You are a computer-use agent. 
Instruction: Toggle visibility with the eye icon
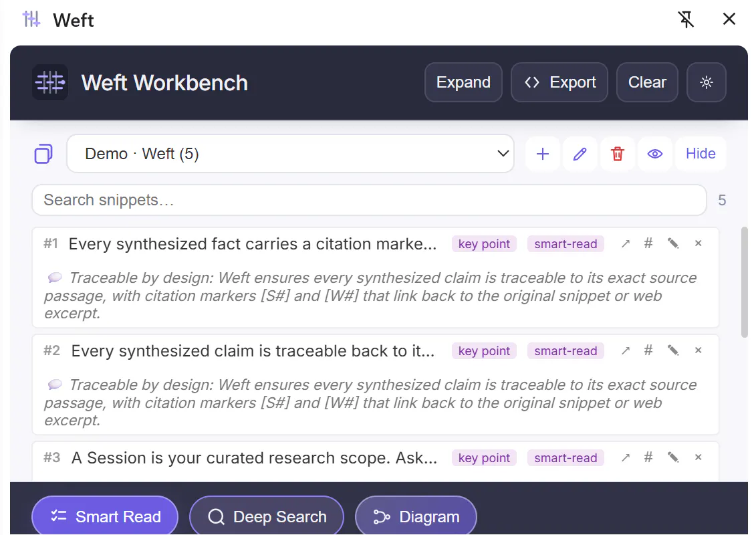(655, 154)
